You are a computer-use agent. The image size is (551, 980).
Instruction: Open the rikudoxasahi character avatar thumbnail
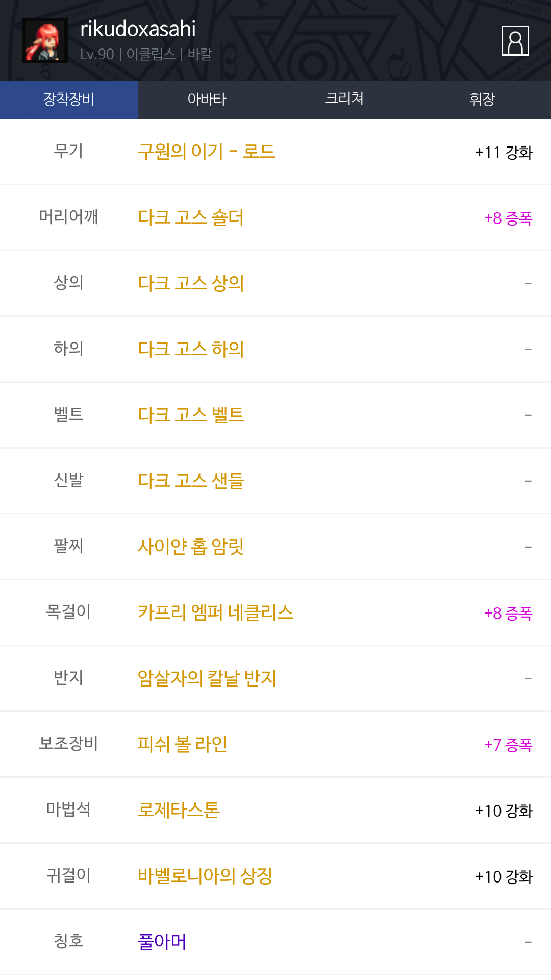point(45,41)
